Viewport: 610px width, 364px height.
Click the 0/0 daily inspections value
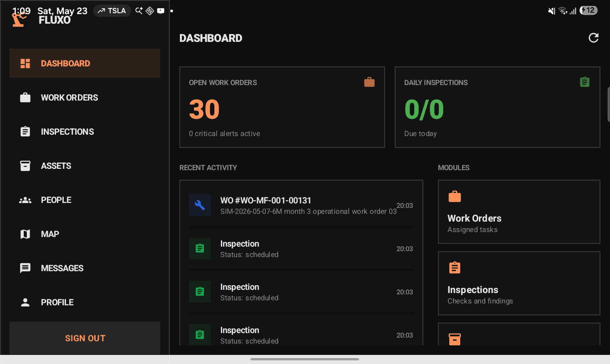pos(424,109)
